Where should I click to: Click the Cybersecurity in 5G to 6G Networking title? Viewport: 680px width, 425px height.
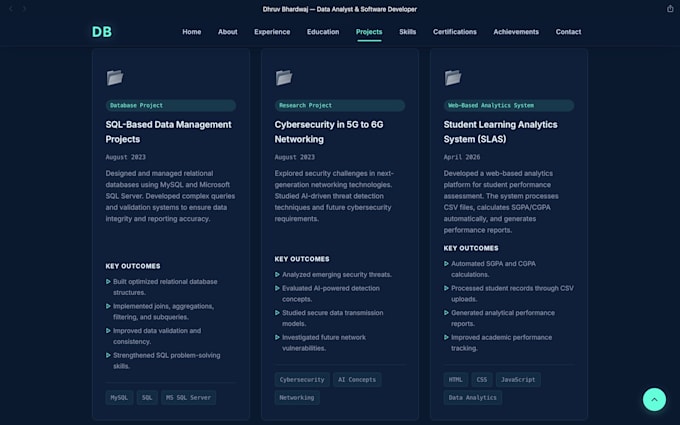tap(329, 132)
